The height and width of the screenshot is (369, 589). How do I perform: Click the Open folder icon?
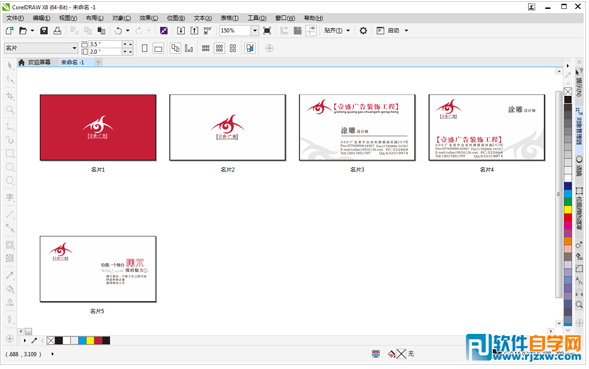23,31
